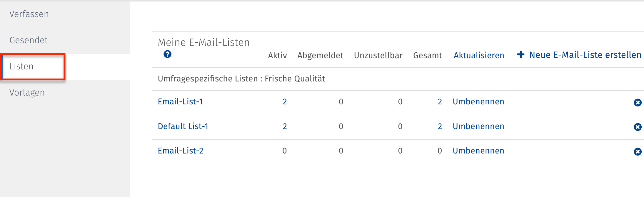
Task: Delete Email-List-2 using its X icon
Action: 638,152
